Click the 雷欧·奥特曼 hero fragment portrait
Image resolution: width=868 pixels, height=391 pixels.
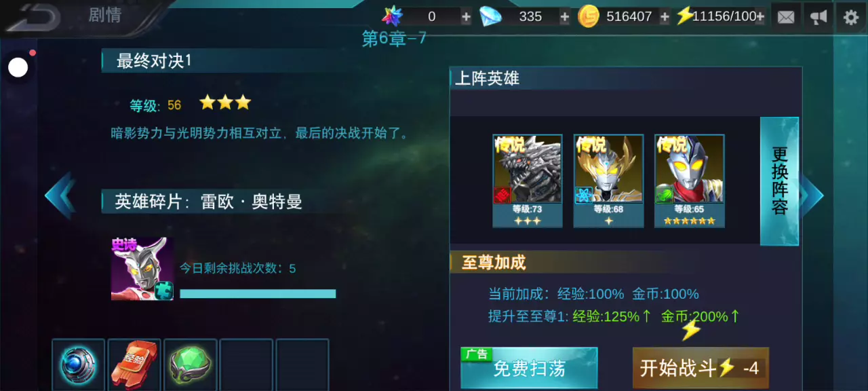point(142,269)
